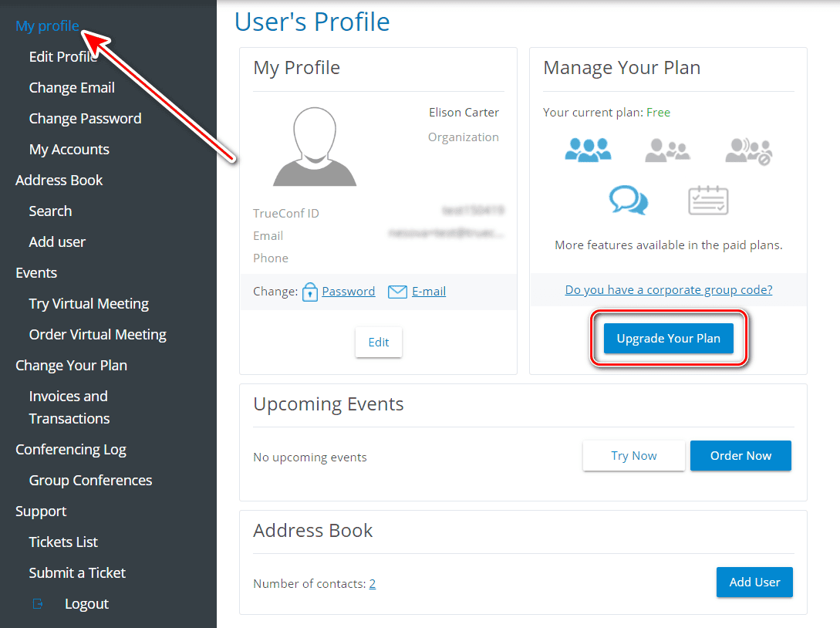
Task: Click the blue group of three users icon
Action: [588, 150]
